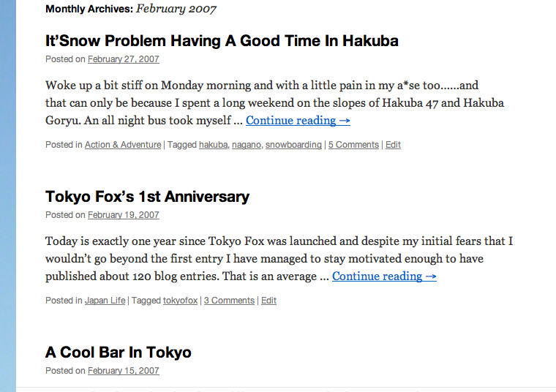Open the A Cool Bar In Tokyo post

point(119,353)
